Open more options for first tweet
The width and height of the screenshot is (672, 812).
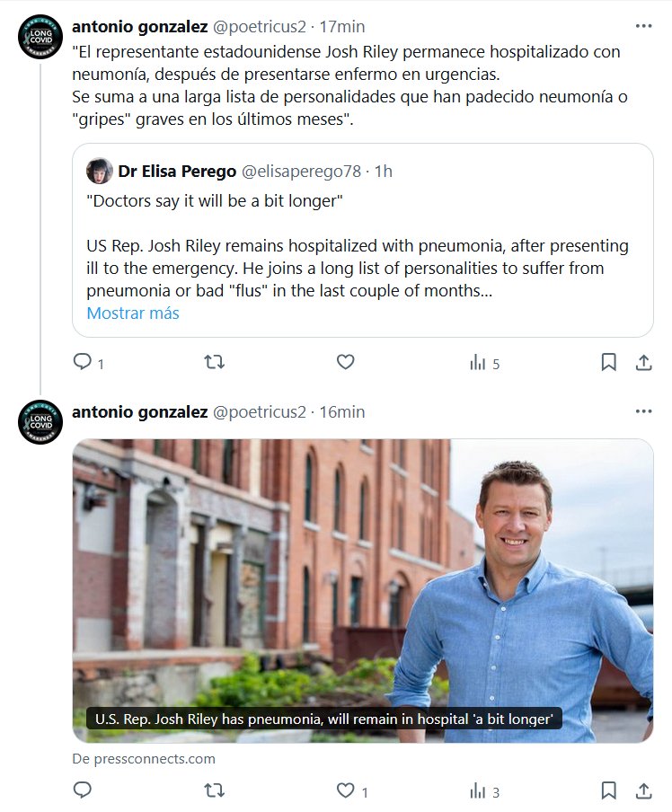643,26
